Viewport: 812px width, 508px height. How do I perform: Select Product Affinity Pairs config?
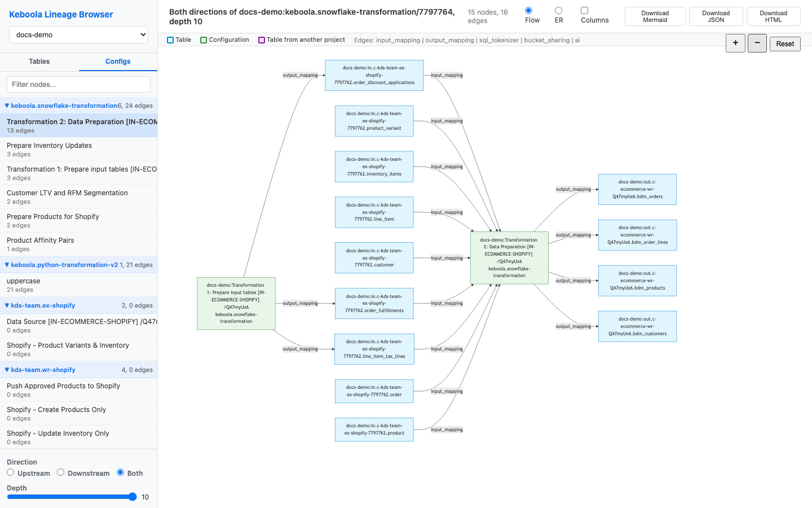pos(78,244)
